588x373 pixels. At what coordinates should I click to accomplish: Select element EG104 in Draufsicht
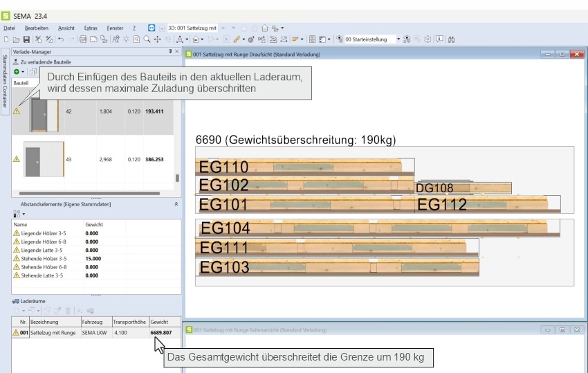(378, 228)
